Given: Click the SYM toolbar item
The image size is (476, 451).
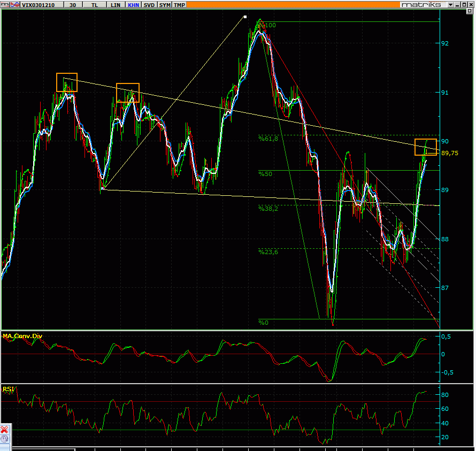Looking at the screenshot, I should point(165,5).
